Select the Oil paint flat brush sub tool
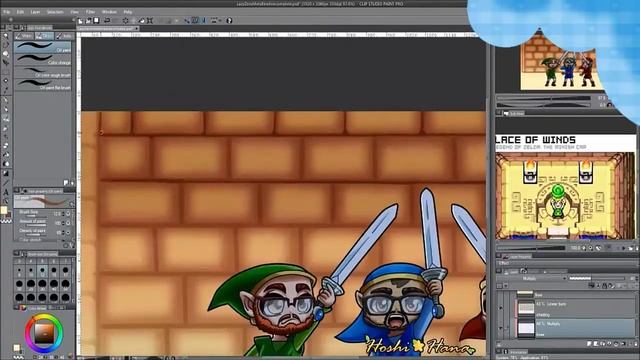640x360 pixels. click(x=43, y=84)
